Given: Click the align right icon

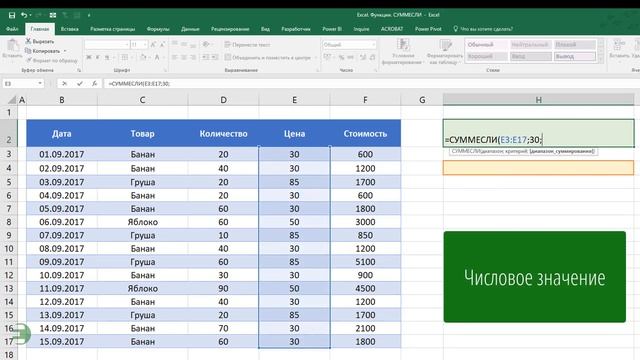Looking at the screenshot, I should coord(193,58).
